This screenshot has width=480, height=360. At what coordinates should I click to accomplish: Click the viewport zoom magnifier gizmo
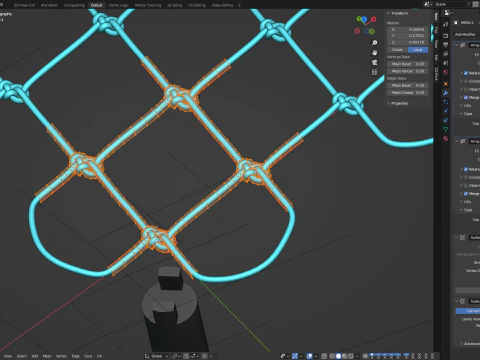click(375, 43)
